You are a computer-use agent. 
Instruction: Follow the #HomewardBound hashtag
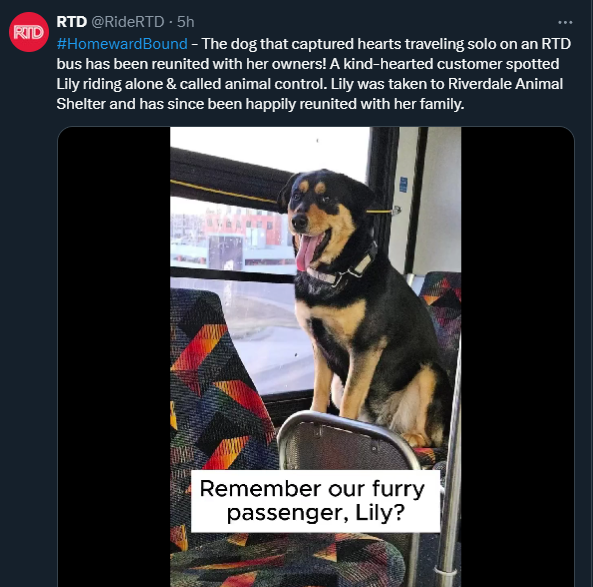coord(122,44)
